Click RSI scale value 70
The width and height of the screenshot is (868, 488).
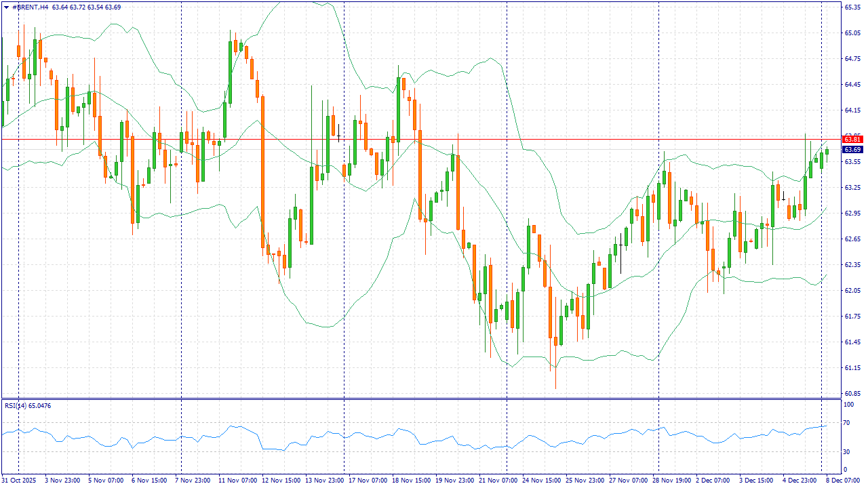pyautogui.click(x=847, y=423)
